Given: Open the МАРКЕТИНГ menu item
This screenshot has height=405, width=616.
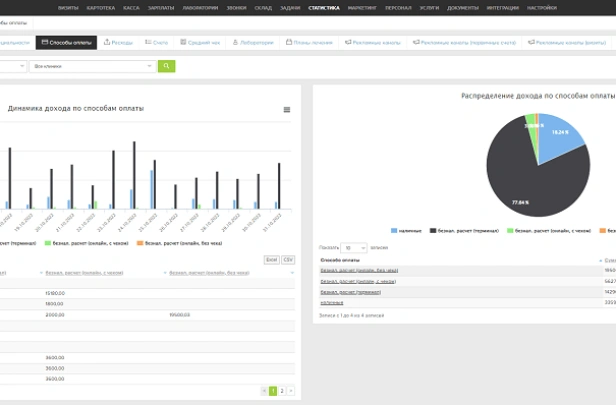Looking at the screenshot, I should (362, 7).
